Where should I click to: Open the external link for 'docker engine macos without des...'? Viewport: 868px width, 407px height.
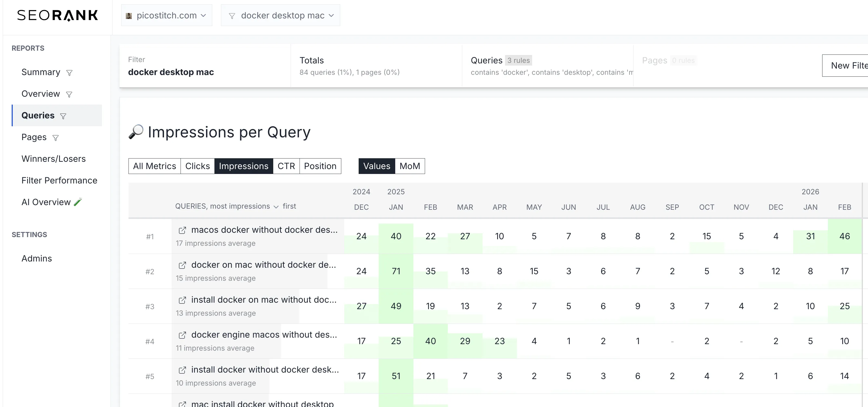point(182,335)
